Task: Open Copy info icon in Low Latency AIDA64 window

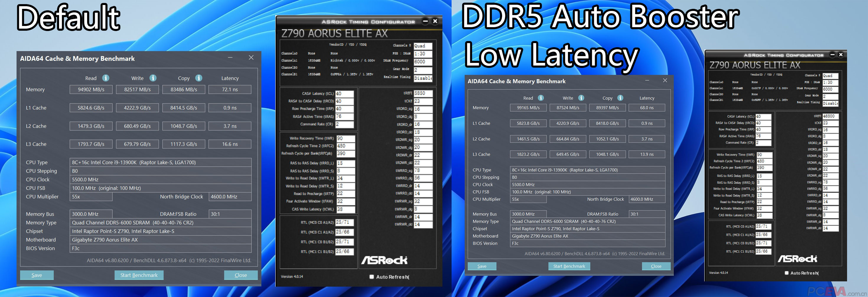Action: [620, 98]
